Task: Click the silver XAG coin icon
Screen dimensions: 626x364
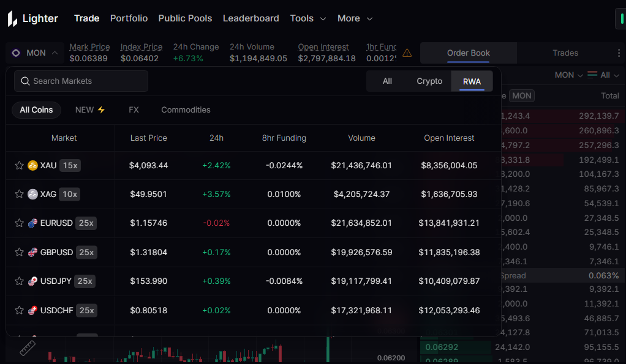Action: coord(33,194)
